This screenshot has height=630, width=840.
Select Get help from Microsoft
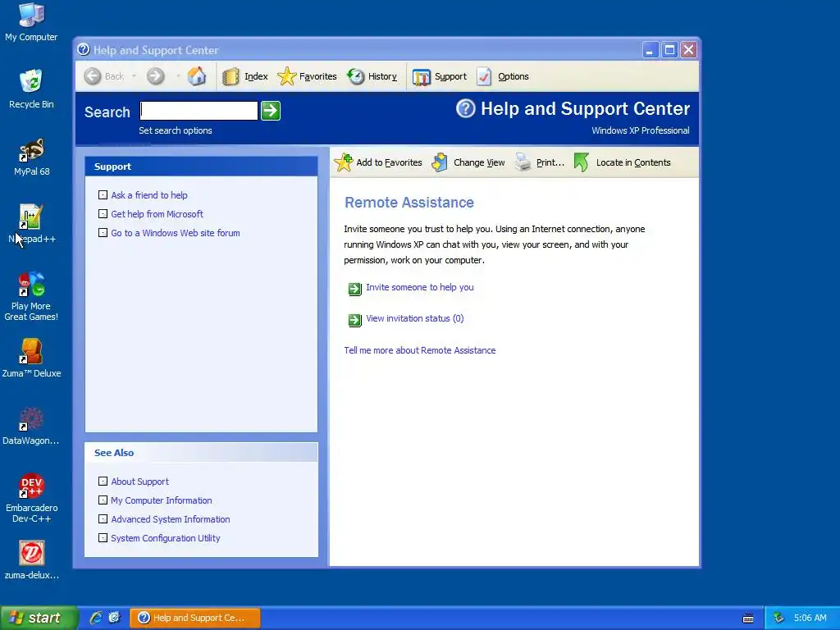point(157,214)
